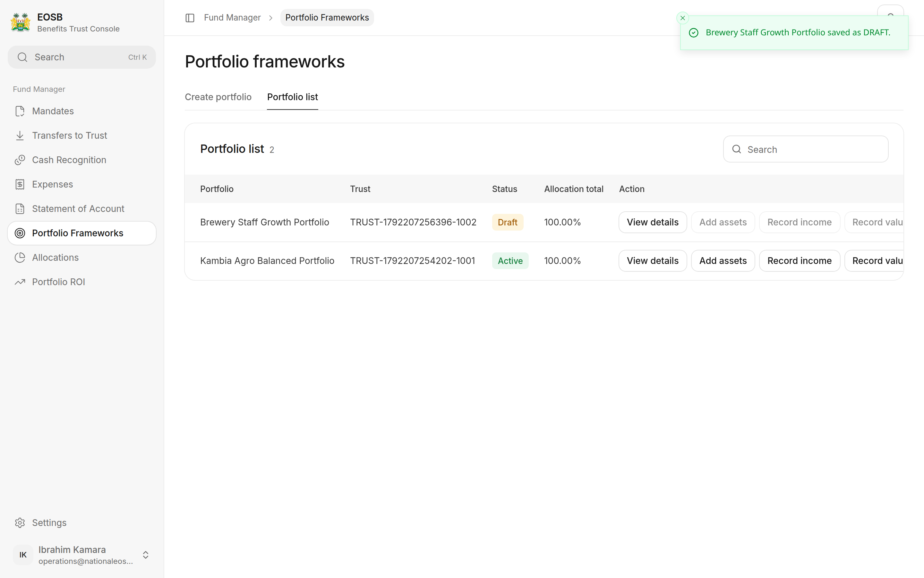The width and height of the screenshot is (924, 578).
Task: Click the Portfolio Frameworks breadcrumb
Action: click(x=327, y=18)
